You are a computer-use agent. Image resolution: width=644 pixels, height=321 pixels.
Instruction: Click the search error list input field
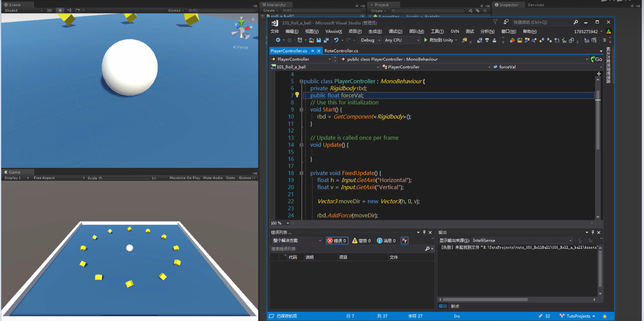click(346, 249)
